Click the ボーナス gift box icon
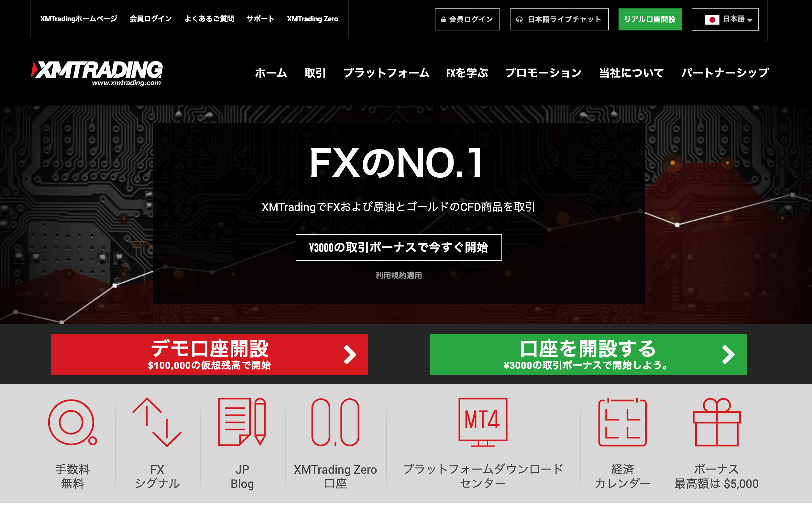Image resolution: width=812 pixels, height=506 pixels. (717, 422)
